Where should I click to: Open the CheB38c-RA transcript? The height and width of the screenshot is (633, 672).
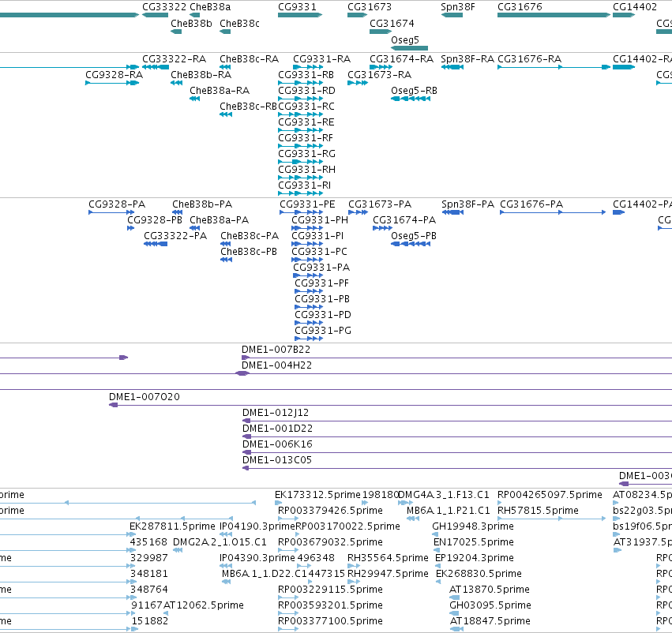[x=225, y=67]
